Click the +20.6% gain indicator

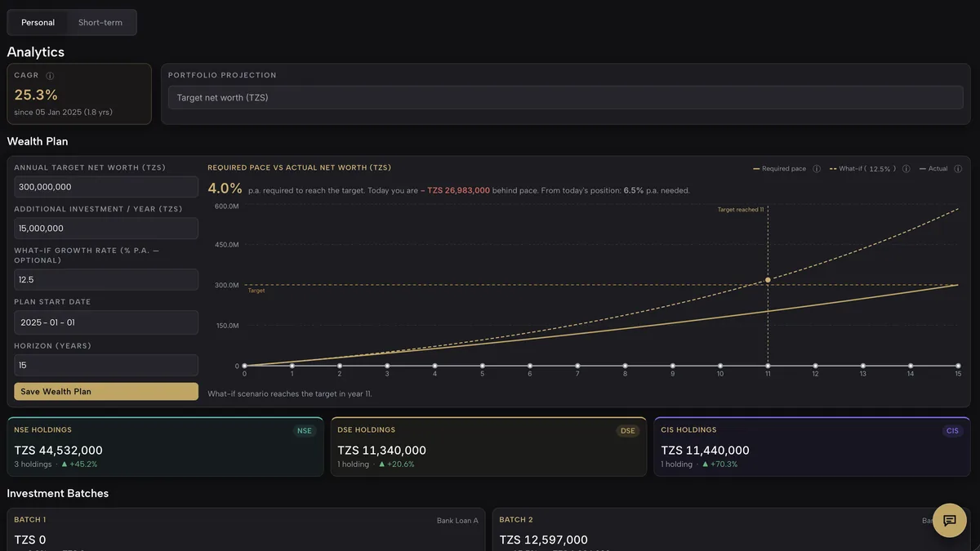click(x=397, y=464)
